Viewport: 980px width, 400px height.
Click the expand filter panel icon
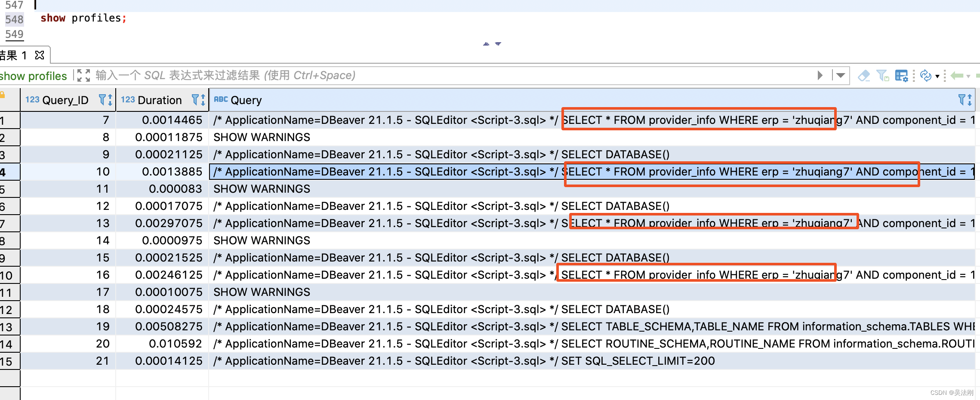point(83,76)
